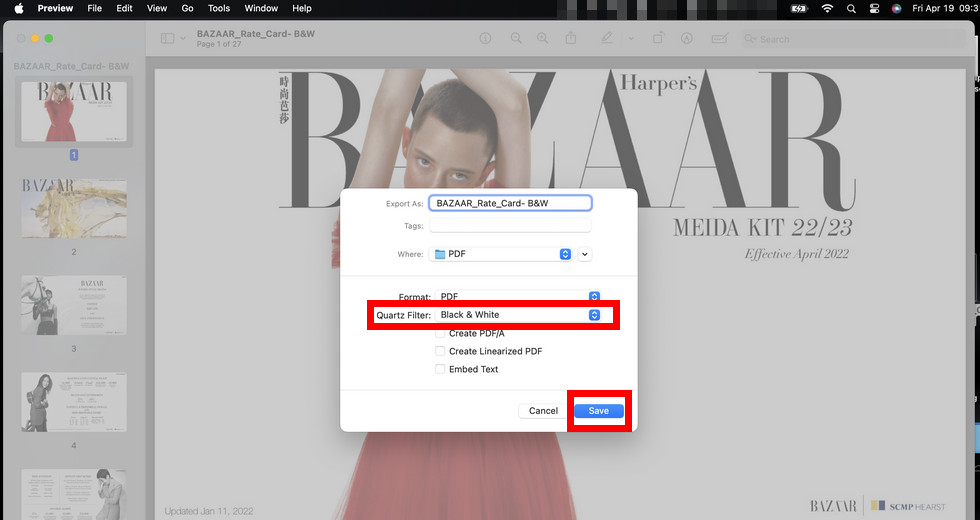Focus the toolbar Search field

(x=853, y=39)
